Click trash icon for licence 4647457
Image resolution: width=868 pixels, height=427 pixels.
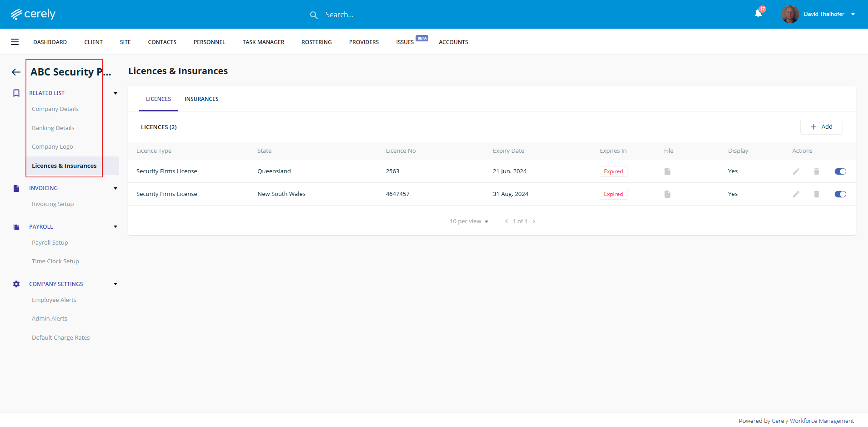(816, 194)
